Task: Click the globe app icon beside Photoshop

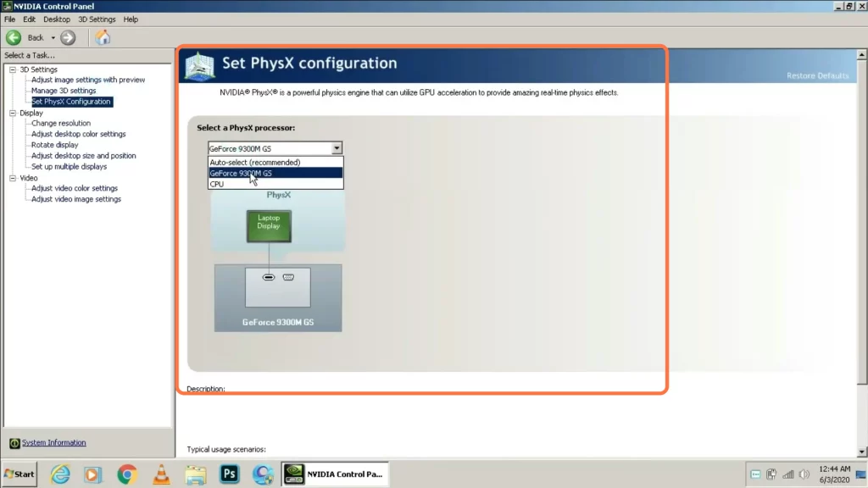Action: tap(263, 474)
